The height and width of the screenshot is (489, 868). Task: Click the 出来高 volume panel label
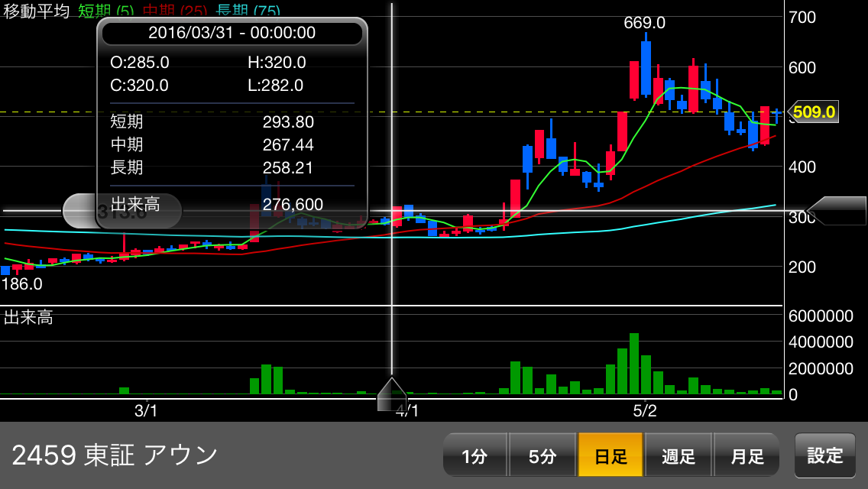(x=28, y=318)
